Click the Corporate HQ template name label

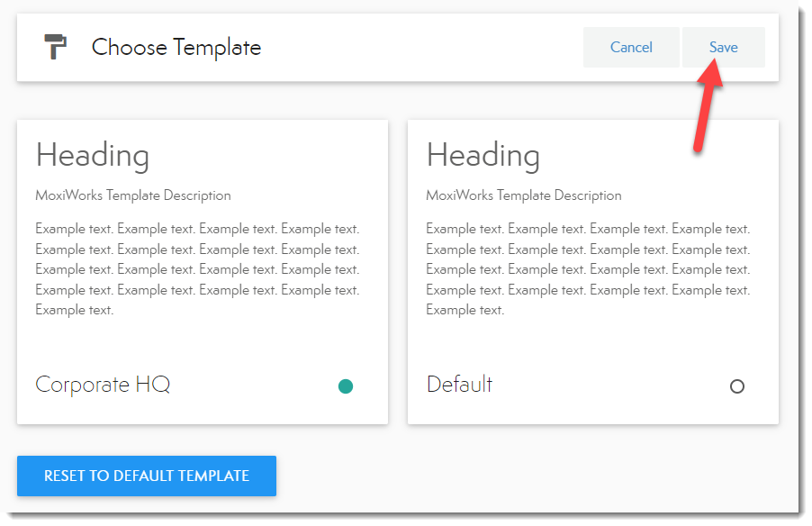pos(103,385)
